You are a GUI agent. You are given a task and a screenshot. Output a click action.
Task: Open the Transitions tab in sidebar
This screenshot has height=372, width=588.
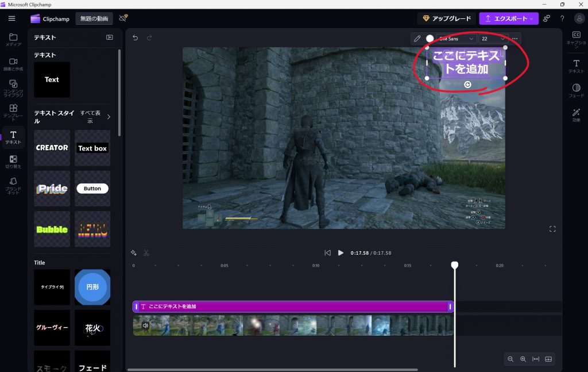(x=13, y=162)
